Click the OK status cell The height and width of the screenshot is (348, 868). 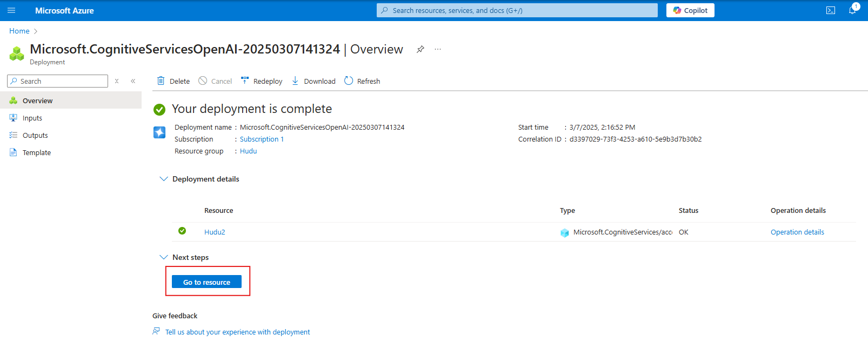click(x=684, y=232)
